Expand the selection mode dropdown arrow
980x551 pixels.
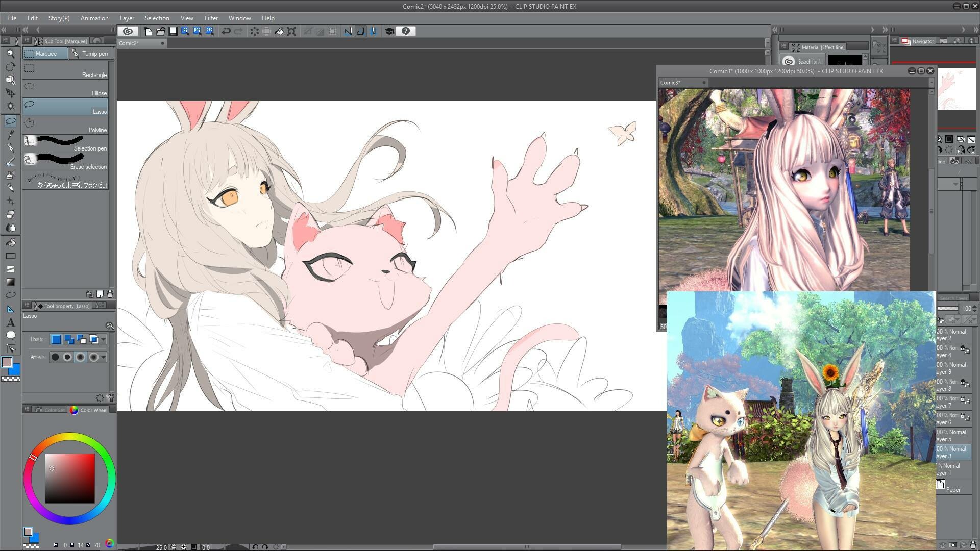104,339
